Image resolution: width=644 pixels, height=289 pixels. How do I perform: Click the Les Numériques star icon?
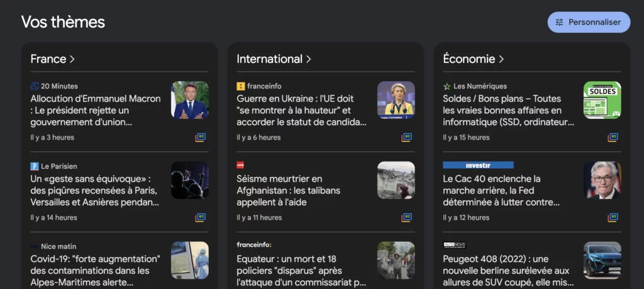click(447, 86)
